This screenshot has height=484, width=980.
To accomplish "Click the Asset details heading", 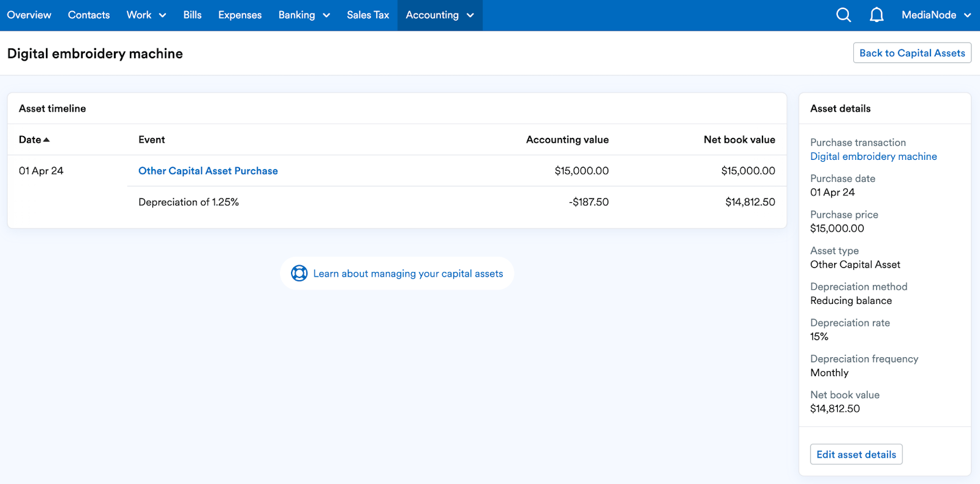I will click(840, 108).
